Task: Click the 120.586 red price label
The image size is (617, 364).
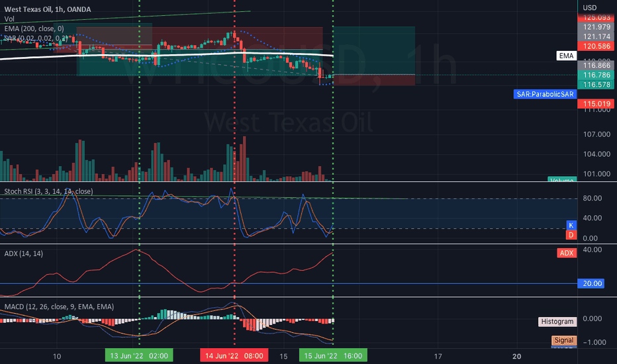Action: [x=596, y=46]
